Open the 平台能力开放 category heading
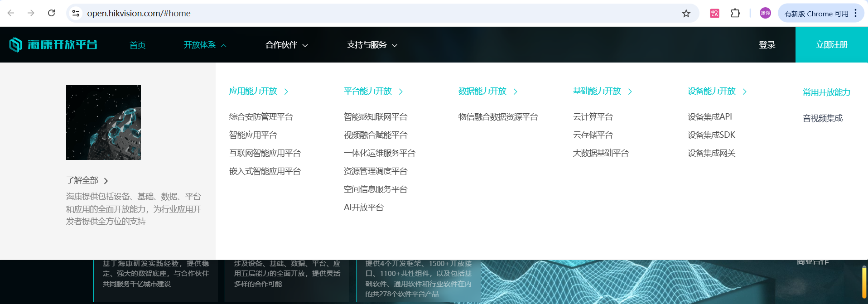The image size is (868, 304). coord(373,91)
